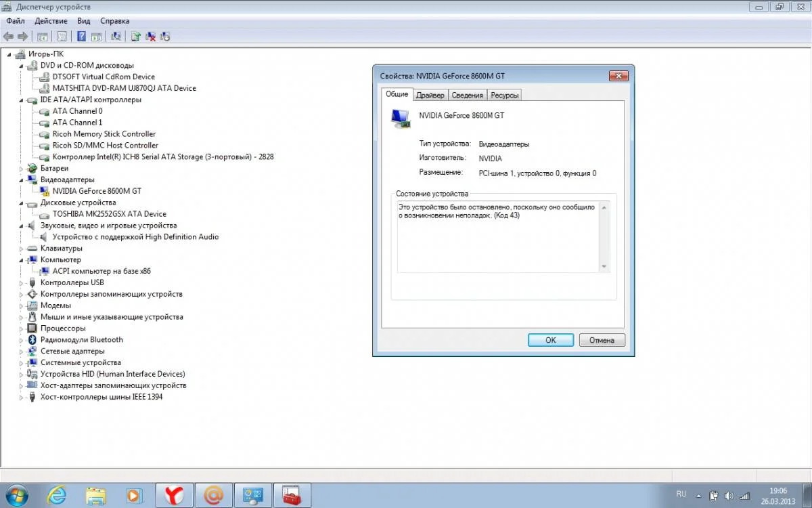Click the Forward arrow in the toolbar
Viewport: 812px width, 508px height.
click(x=22, y=37)
